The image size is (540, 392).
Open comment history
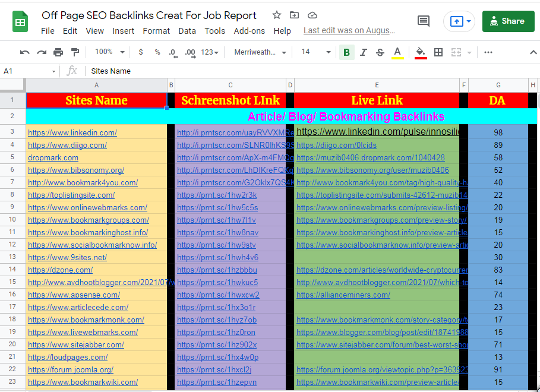point(423,21)
